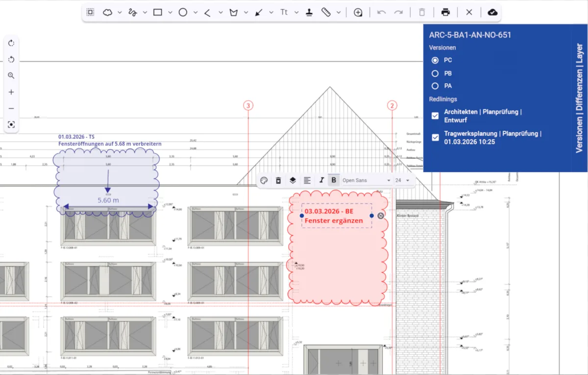Open cloud tool options dropdown
Screen dimensions: 588x375
click(120, 13)
